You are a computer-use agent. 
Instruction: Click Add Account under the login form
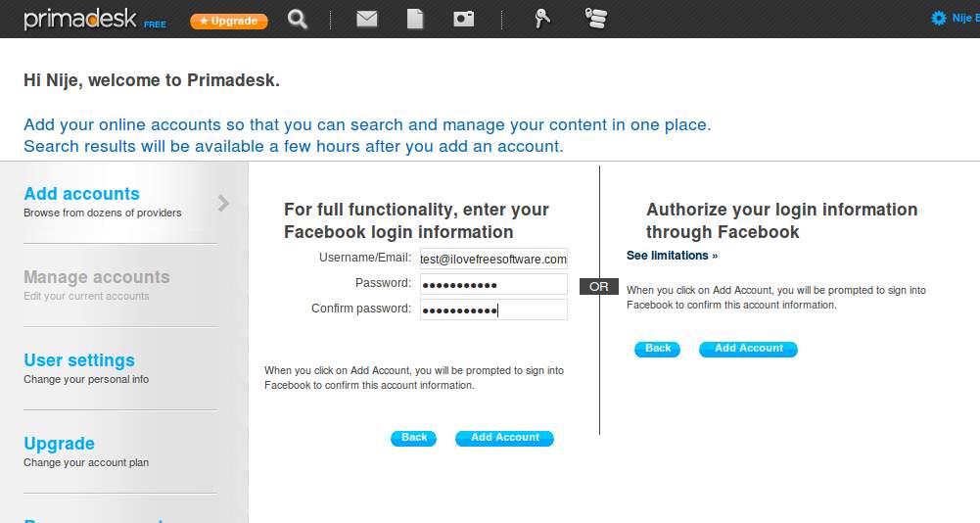[x=504, y=438]
